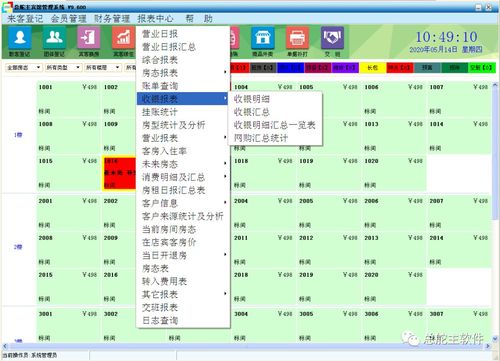500x361 pixels.
Task: Expand the 当日开退房 submenu
Action: click(x=183, y=255)
